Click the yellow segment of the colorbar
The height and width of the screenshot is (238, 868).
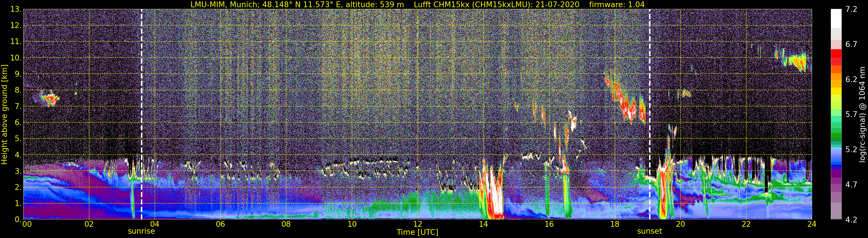[x=836, y=91]
